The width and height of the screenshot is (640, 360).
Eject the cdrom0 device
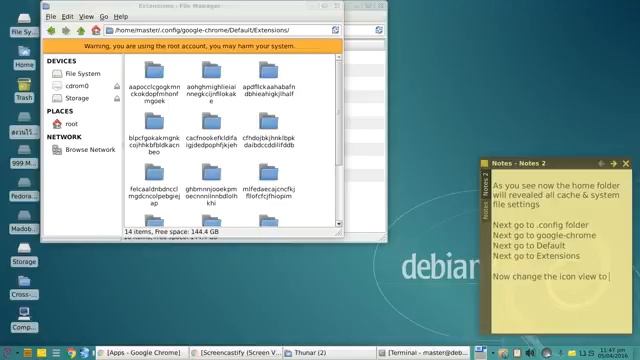[x=117, y=86]
